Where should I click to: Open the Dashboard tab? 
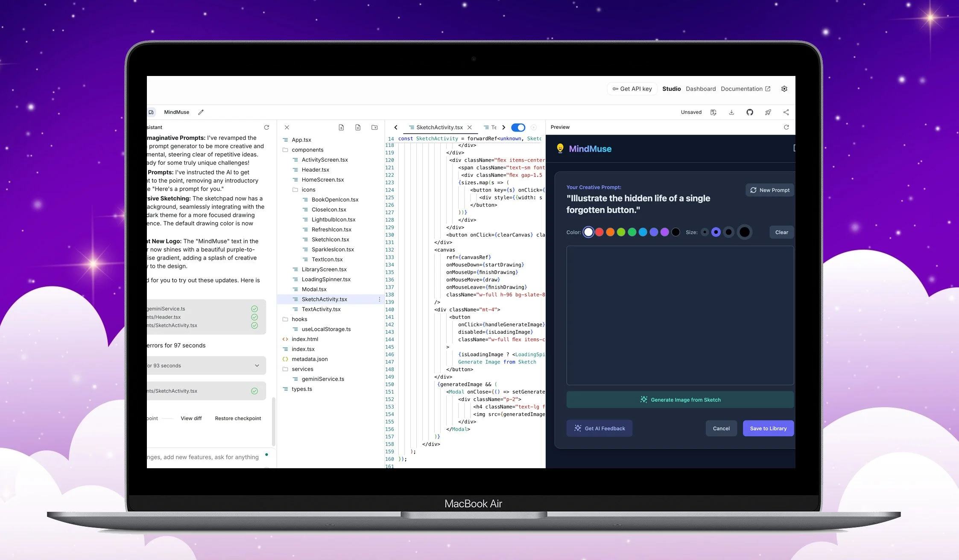(701, 89)
